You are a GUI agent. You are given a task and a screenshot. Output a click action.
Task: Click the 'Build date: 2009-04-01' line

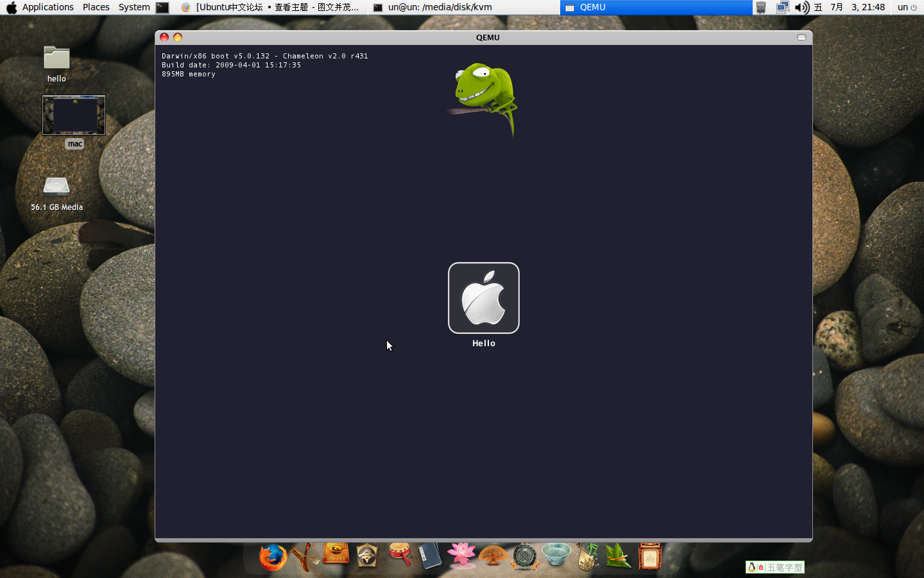231,65
